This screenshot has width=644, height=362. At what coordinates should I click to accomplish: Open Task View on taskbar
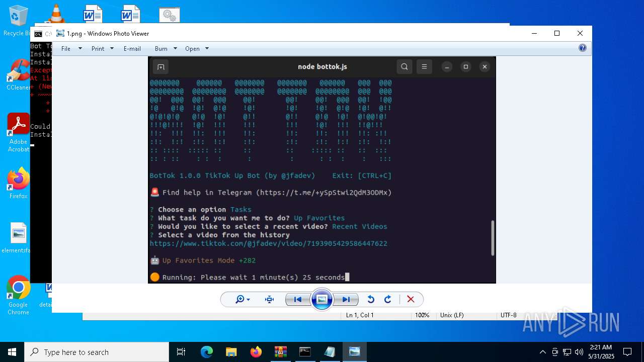pos(181,352)
